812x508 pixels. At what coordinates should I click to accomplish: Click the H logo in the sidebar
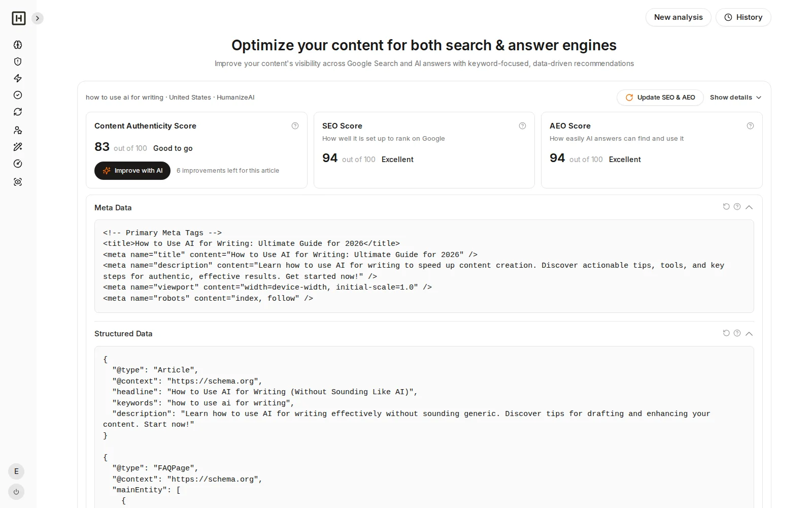tap(18, 18)
